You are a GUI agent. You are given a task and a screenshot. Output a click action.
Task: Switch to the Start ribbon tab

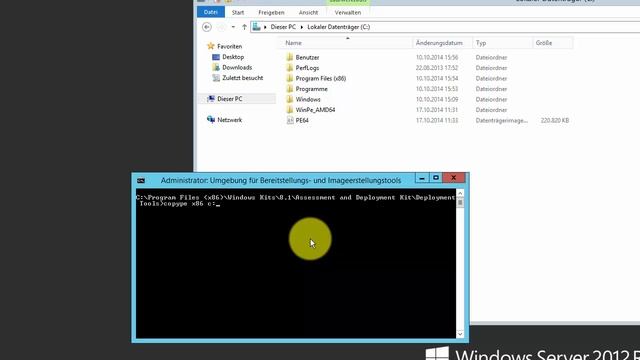click(238, 13)
